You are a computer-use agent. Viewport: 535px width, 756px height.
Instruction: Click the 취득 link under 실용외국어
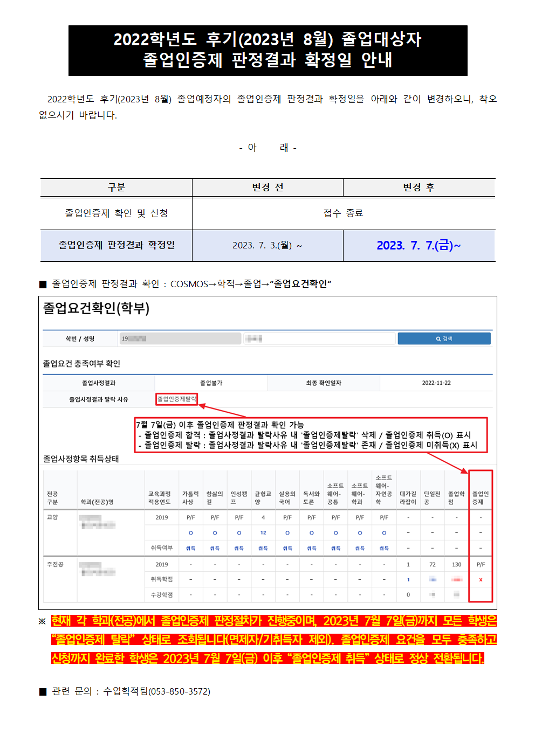point(287,548)
